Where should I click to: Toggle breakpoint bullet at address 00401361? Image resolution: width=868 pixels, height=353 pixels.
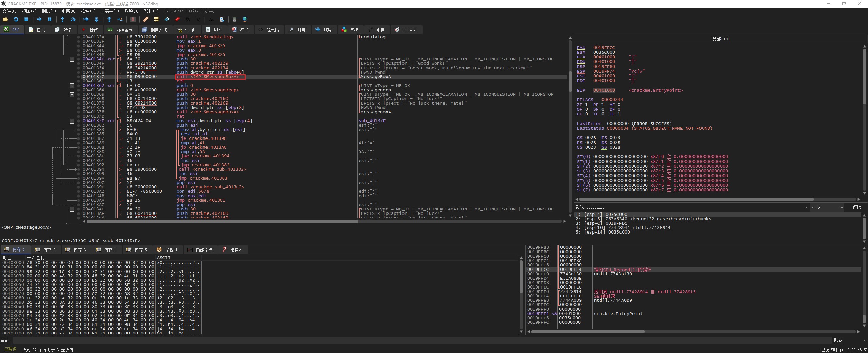pos(79,81)
